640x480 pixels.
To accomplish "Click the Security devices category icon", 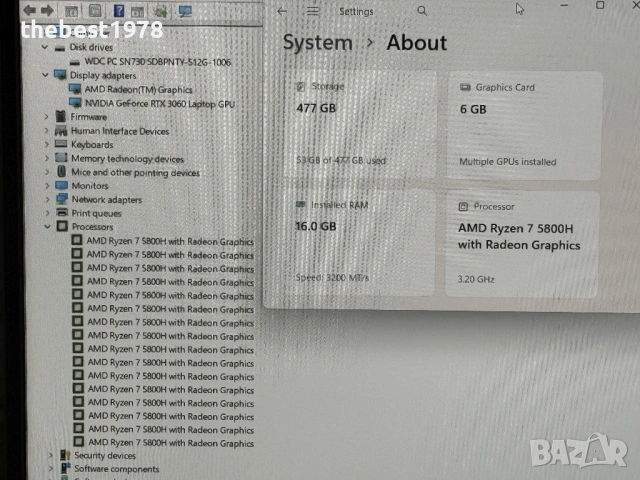I will 65,455.
